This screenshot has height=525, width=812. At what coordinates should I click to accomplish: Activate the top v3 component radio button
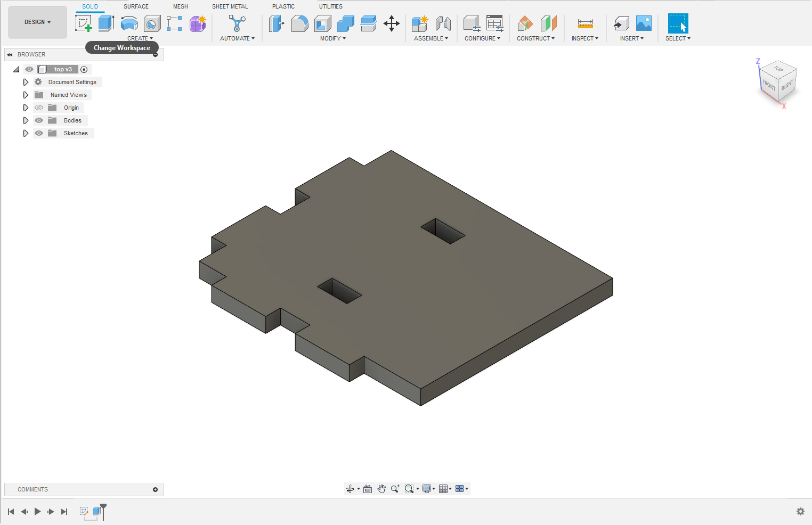click(84, 69)
